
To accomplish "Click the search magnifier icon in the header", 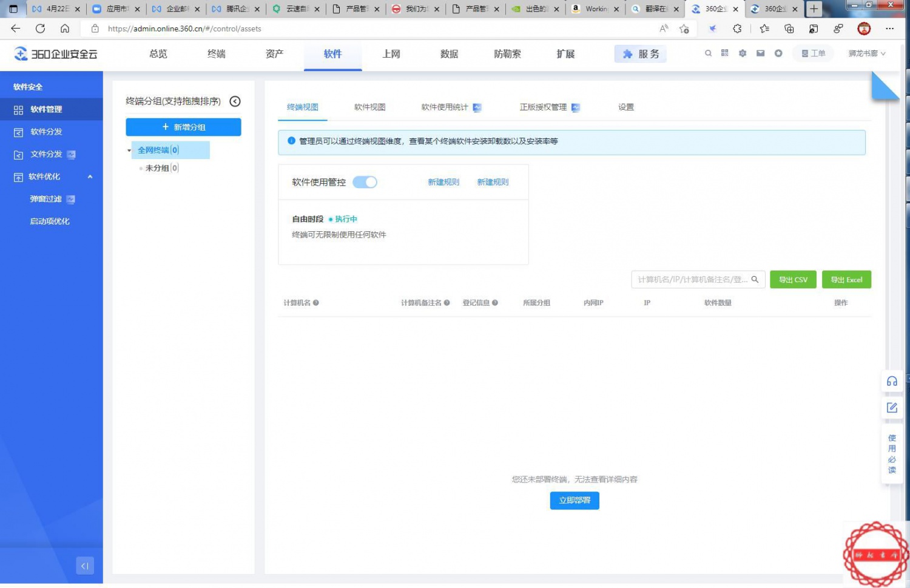I will tap(708, 53).
